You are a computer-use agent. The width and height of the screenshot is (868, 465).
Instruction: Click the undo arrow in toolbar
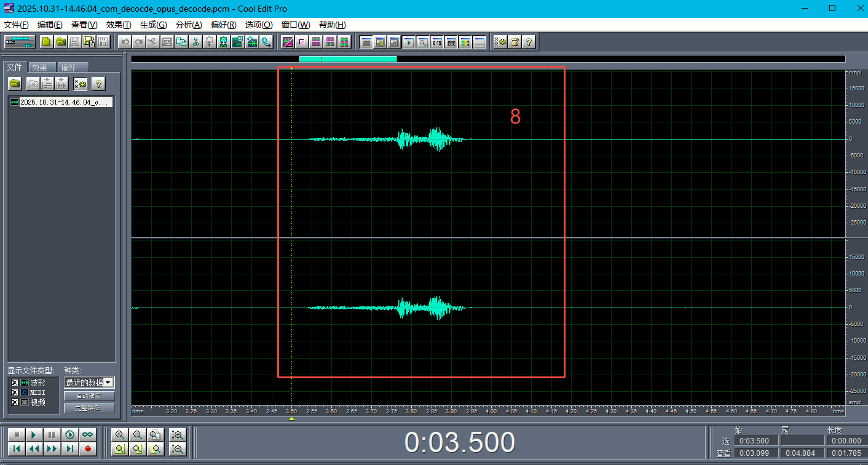click(125, 42)
